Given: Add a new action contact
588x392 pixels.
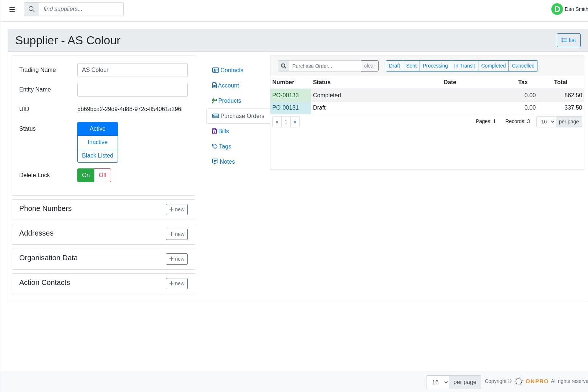Looking at the screenshot, I should [x=177, y=283].
